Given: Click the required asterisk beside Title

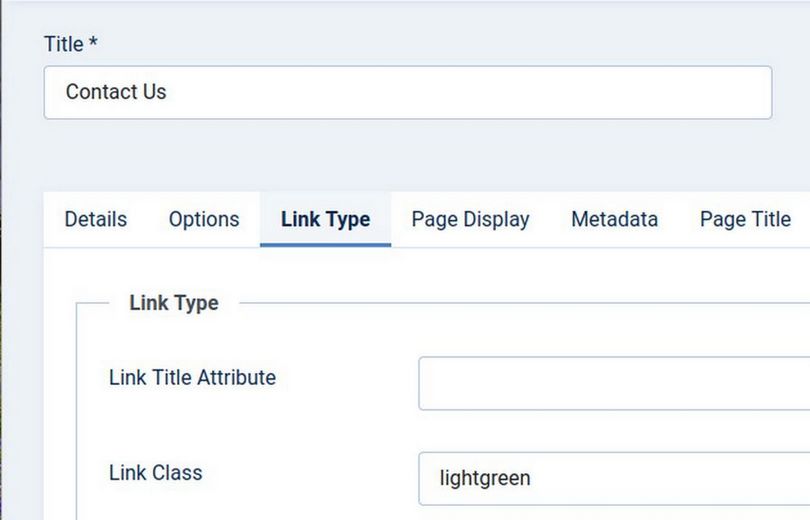Looking at the screenshot, I should click(93, 43).
